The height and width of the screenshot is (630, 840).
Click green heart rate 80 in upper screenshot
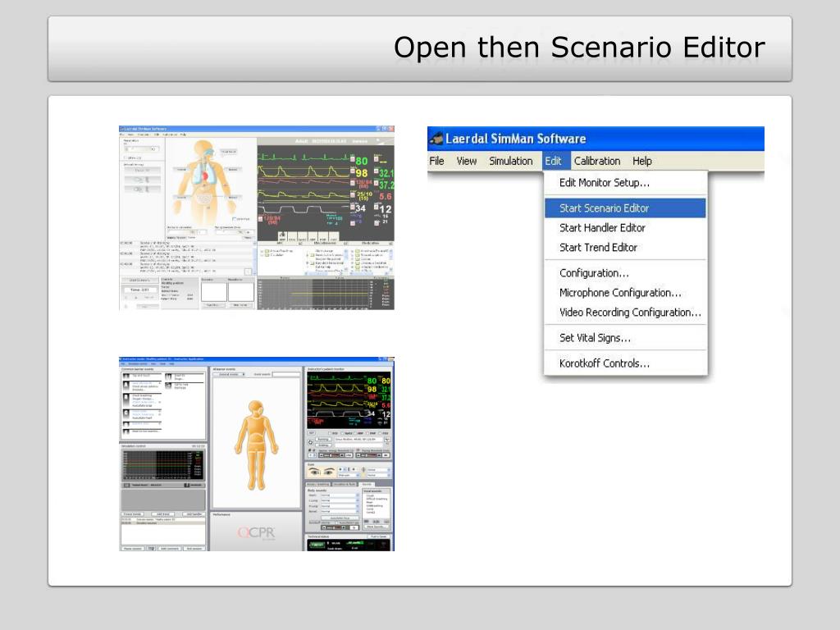[362, 161]
